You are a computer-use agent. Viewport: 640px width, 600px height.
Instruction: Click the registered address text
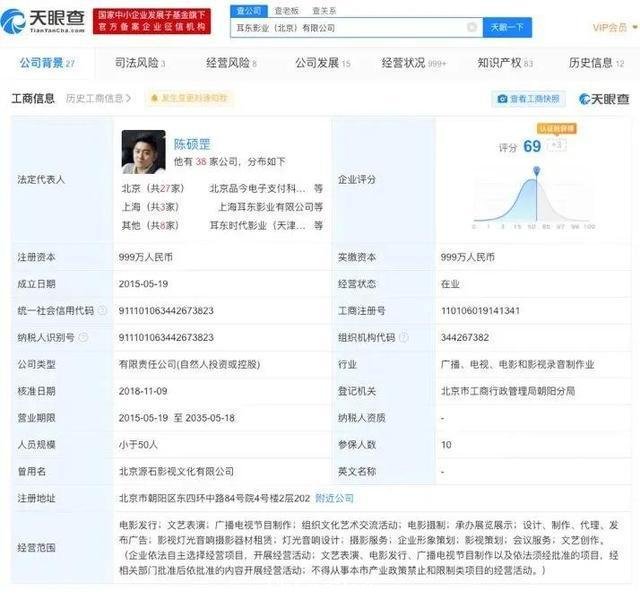(215, 498)
